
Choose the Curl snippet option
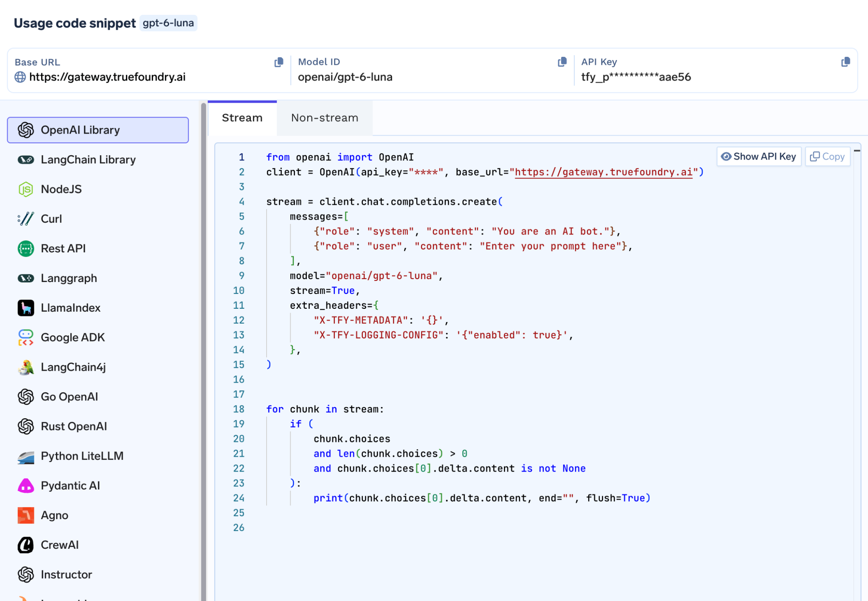point(98,219)
